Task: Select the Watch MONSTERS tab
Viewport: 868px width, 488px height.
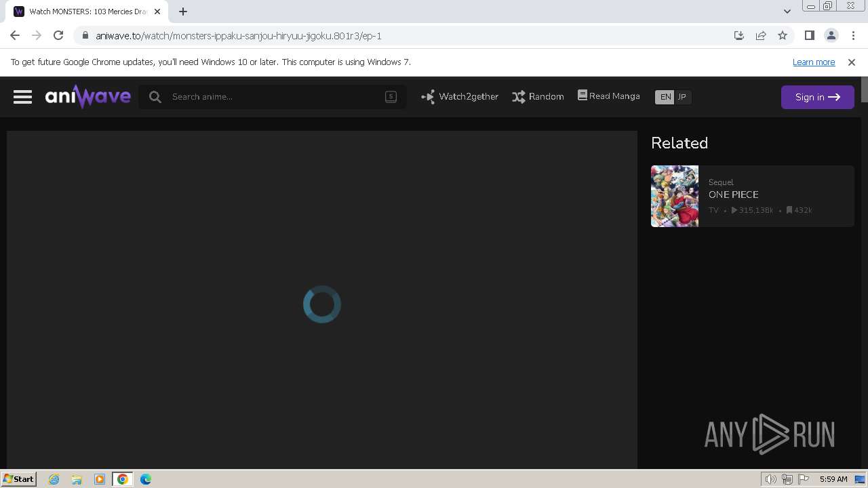Action: pyautogui.click(x=87, y=12)
